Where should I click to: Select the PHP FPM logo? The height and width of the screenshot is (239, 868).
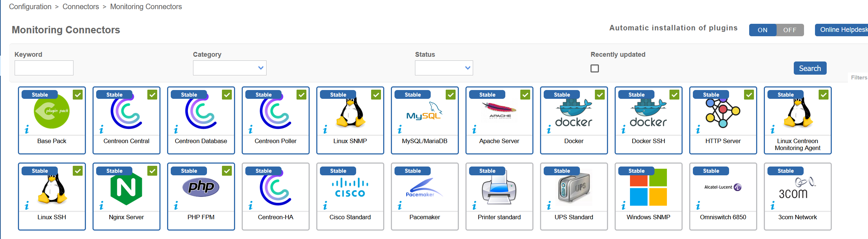[x=201, y=187]
